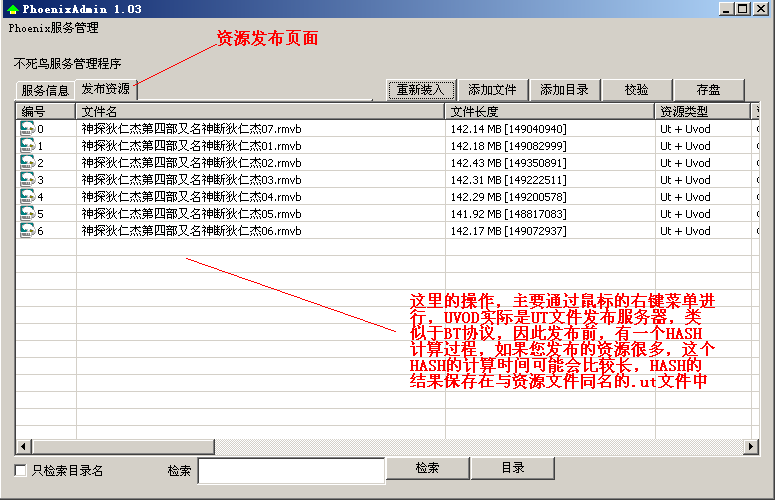
Task: Focus the 检索 search input field
Action: (x=291, y=471)
